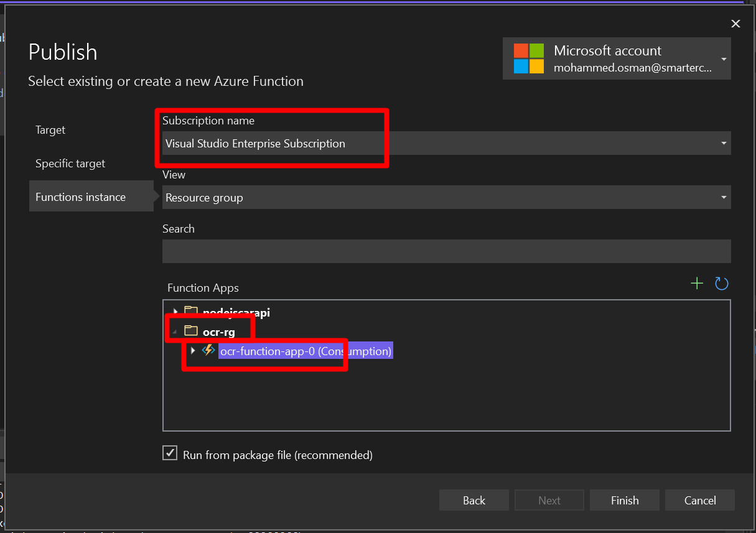This screenshot has width=756, height=533.
Task: Click the Function Apps heading label
Action: coord(203,288)
